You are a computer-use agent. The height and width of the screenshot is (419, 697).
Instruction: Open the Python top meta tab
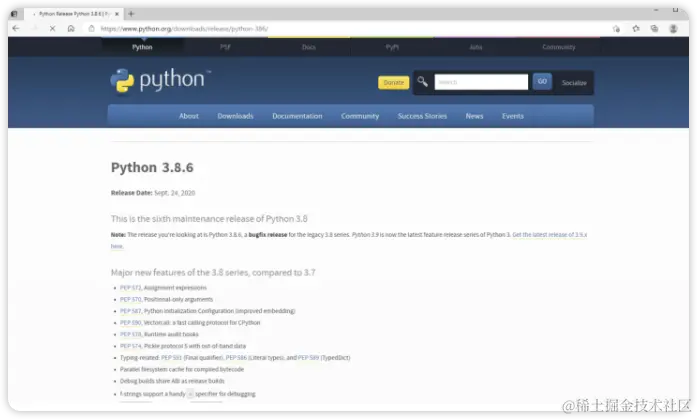click(x=142, y=47)
